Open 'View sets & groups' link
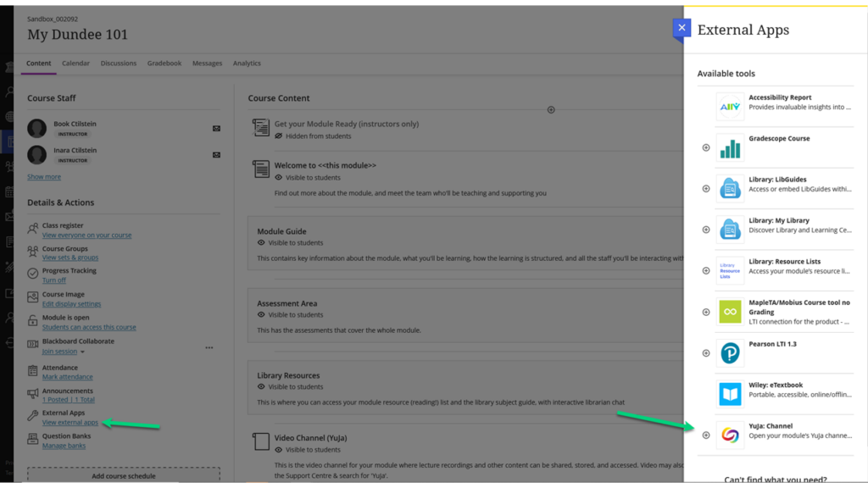Screen dimensions: 868x488 point(70,258)
